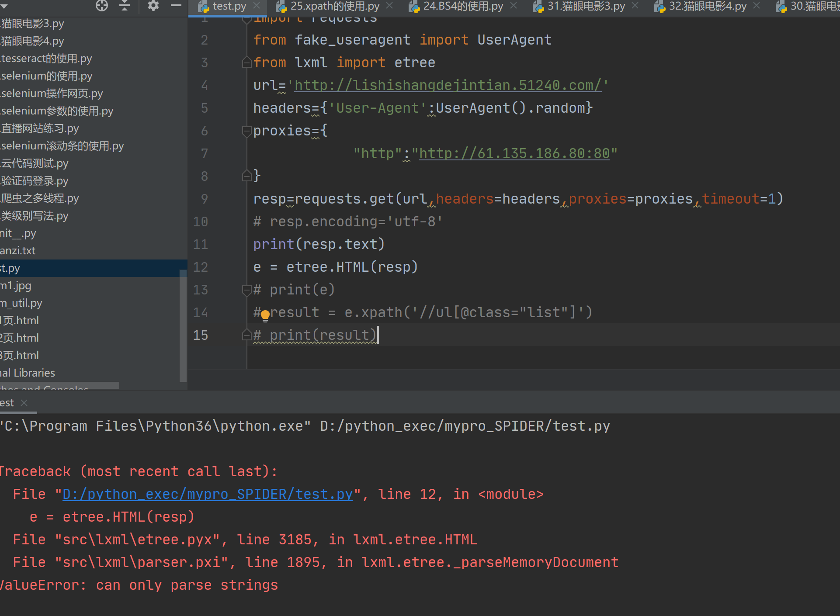Select 爬虫之多线程.py file
The width and height of the screenshot is (840, 616).
[39, 198]
